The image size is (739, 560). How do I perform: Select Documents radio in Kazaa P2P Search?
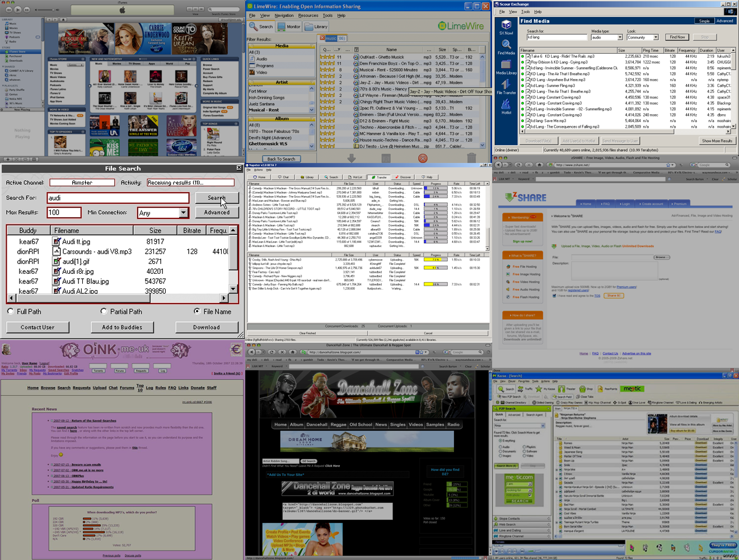tap(499, 451)
